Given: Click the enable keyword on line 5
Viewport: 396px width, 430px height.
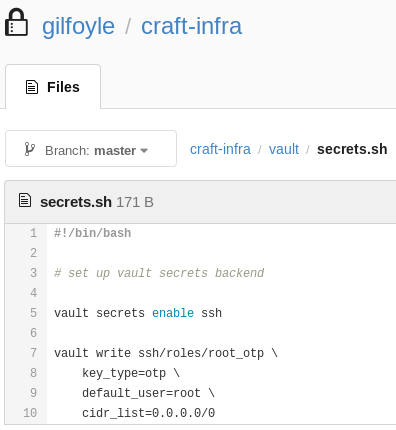Looking at the screenshot, I should [173, 313].
